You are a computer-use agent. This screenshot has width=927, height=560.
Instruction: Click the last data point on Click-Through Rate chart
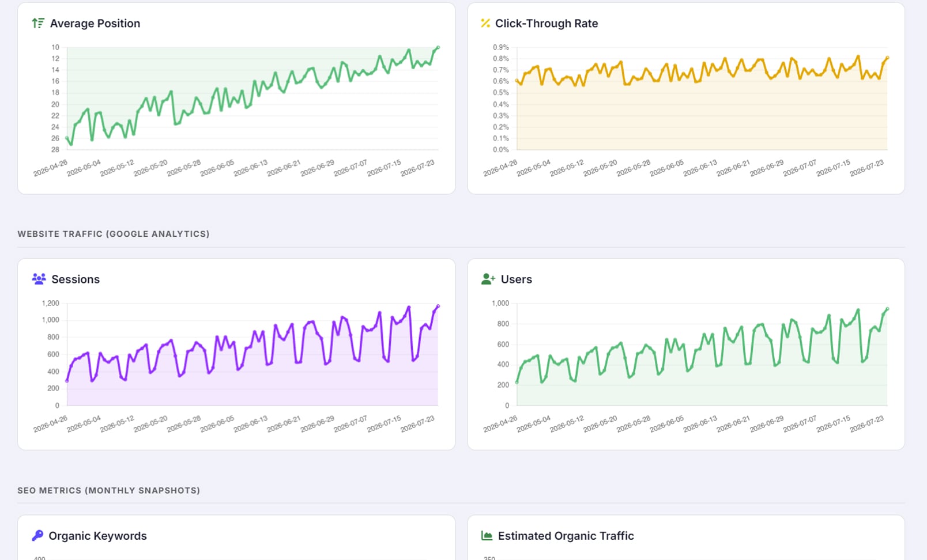887,58
